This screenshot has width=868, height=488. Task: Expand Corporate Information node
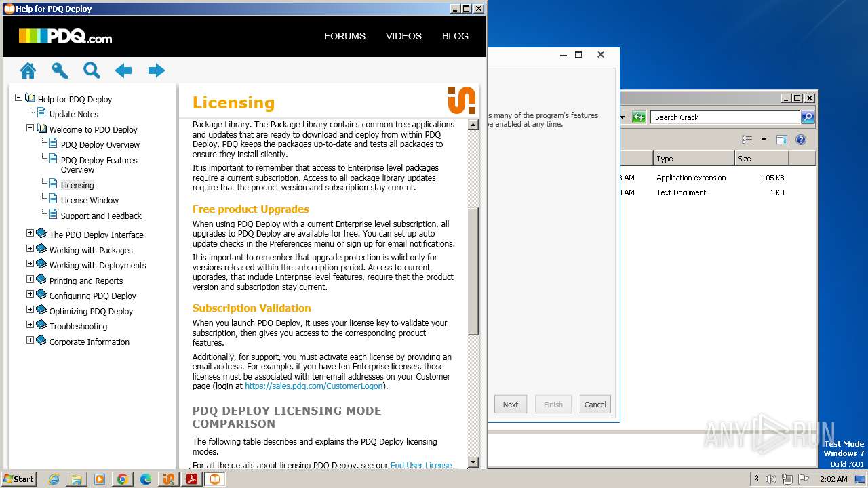(x=31, y=340)
